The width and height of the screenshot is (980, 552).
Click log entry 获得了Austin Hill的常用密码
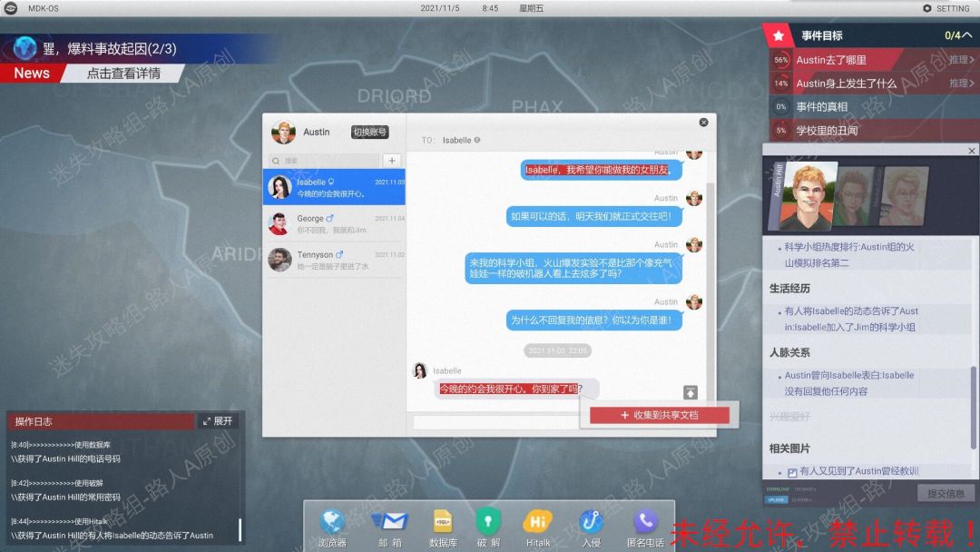pyautogui.click(x=65, y=498)
